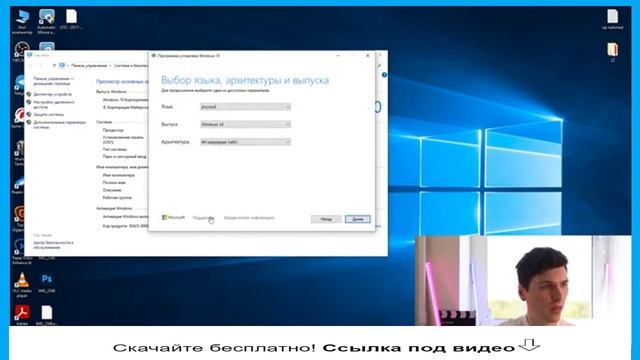Select the Topaz Video Enhance AI shortcut

21,252
